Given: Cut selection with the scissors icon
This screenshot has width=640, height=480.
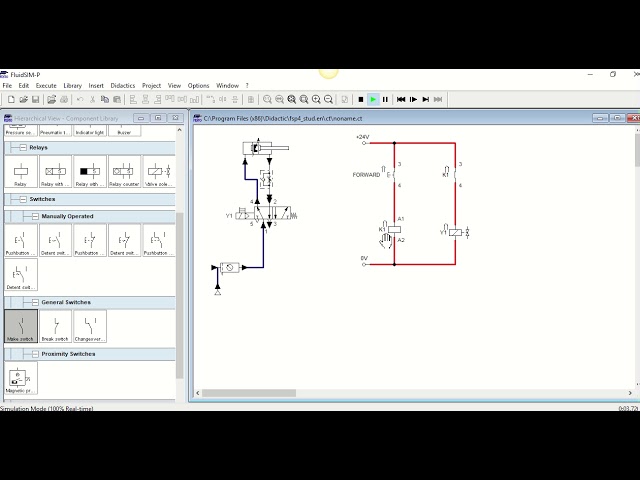Looking at the screenshot, I should [x=93, y=99].
